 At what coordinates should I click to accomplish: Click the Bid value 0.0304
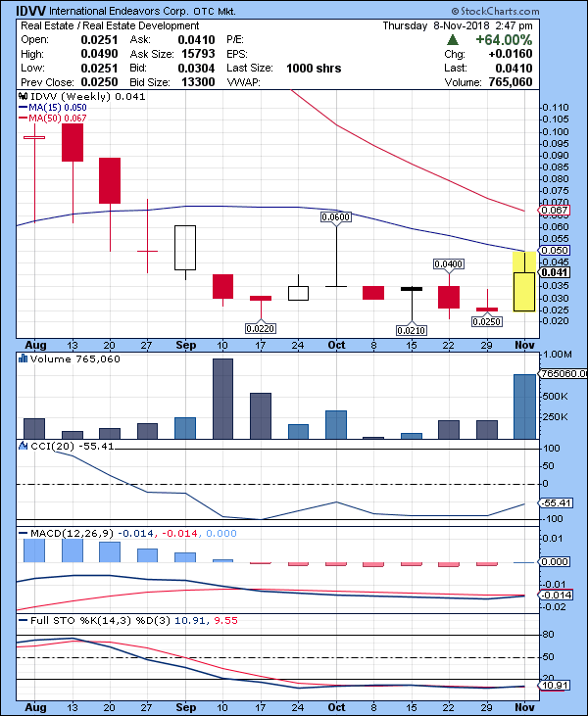pos(196,68)
